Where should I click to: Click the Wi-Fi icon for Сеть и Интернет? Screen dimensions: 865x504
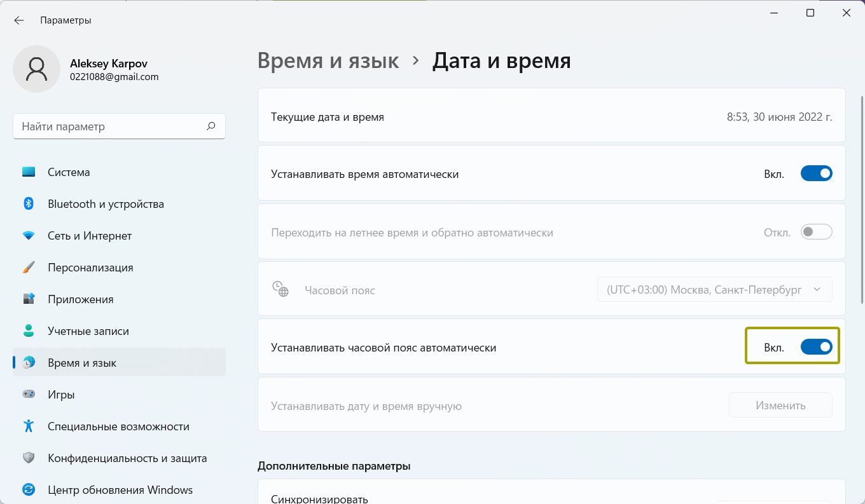pos(29,235)
